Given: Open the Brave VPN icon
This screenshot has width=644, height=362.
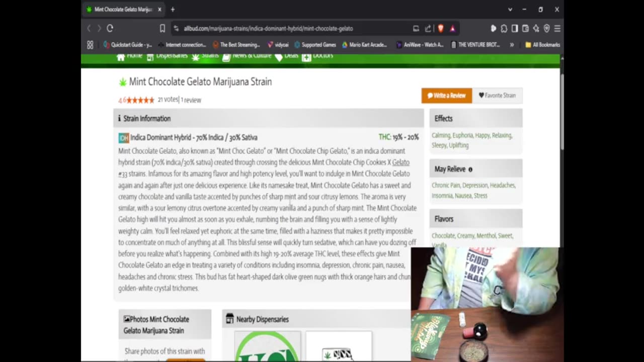Looking at the screenshot, I should coord(546,29).
